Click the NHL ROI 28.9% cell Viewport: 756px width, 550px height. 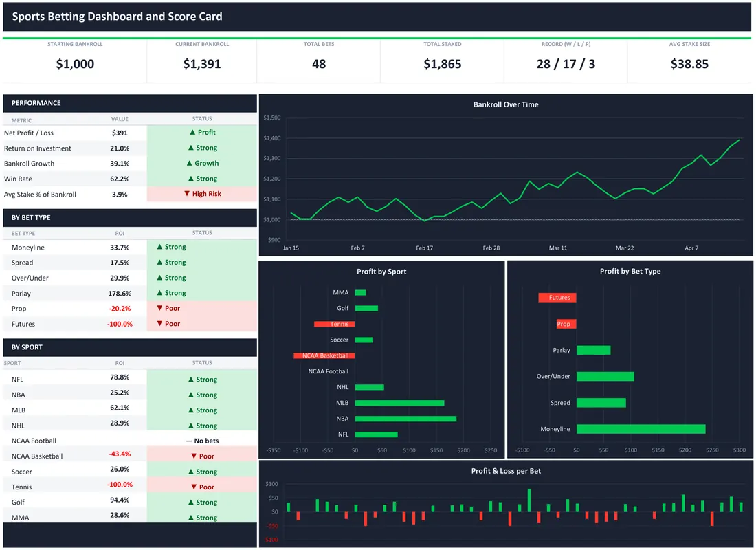click(120, 423)
